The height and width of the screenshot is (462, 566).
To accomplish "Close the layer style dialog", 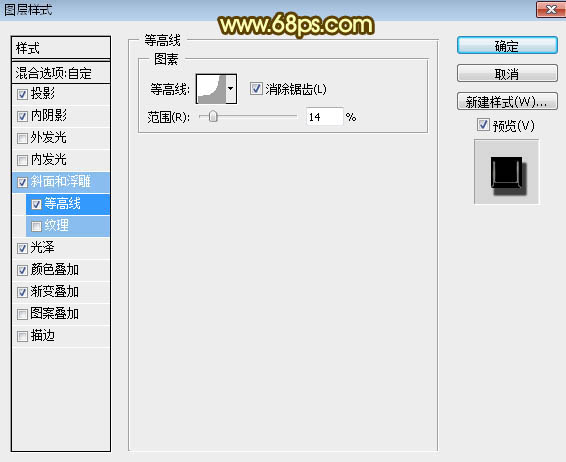I will pos(551,9).
